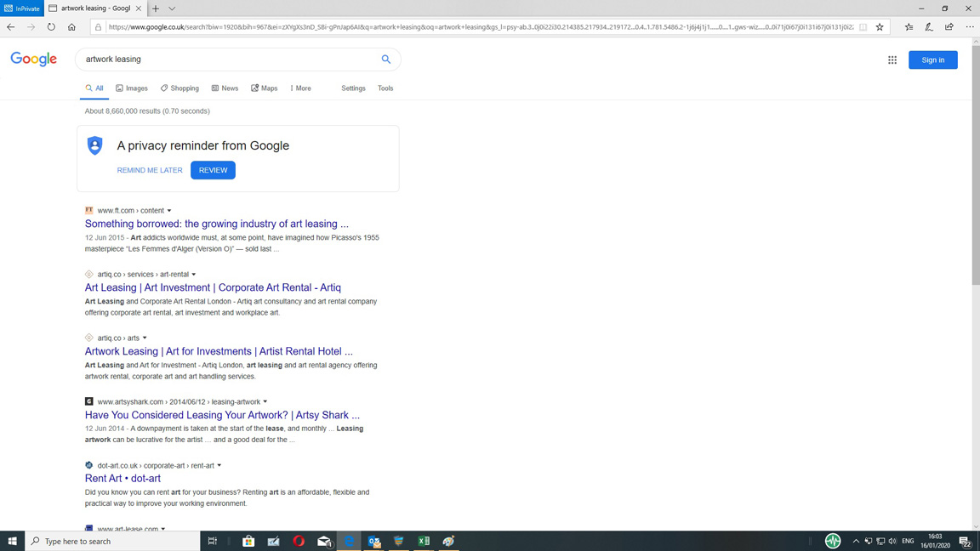Click the browser refresh button
The image size is (980, 551).
pyautogui.click(x=51, y=27)
